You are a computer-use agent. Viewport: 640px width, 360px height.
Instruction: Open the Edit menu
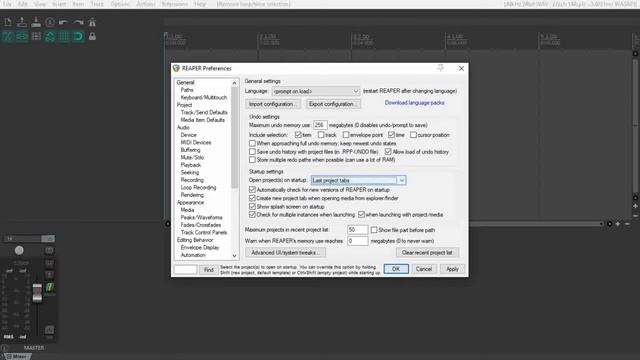point(22,4)
